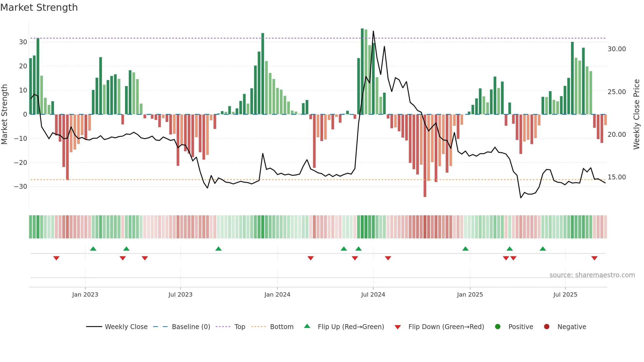Click the Weekly Close Price right axis title
The image size is (644, 362).
point(636,114)
